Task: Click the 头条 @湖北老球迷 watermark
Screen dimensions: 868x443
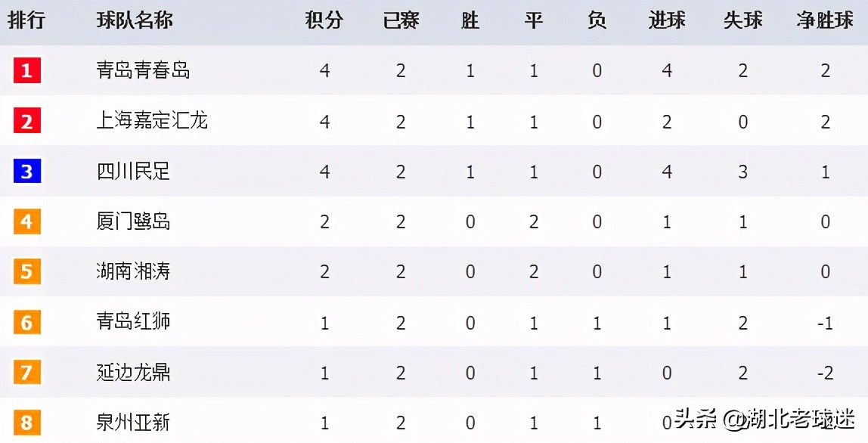Action: pyautogui.click(x=764, y=418)
